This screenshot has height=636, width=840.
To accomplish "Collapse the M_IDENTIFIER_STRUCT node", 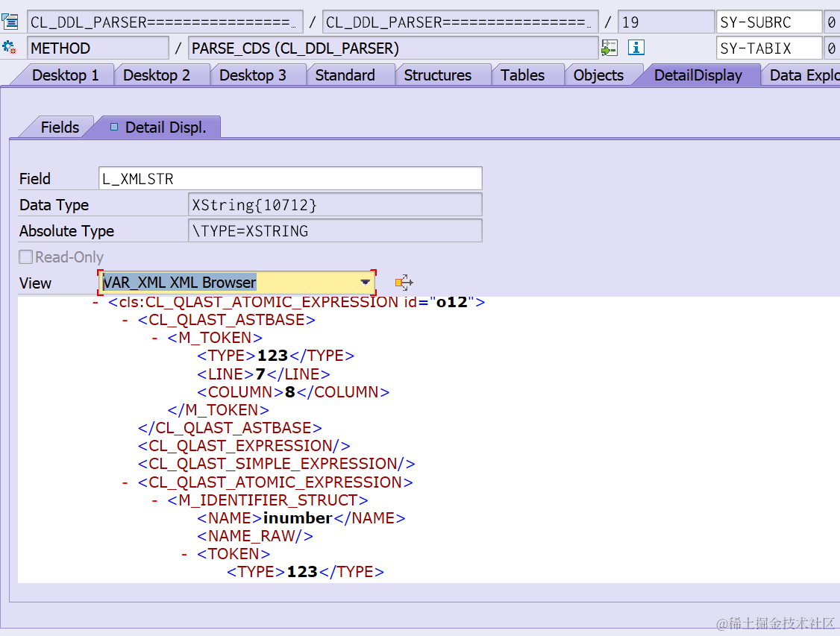I will point(154,500).
